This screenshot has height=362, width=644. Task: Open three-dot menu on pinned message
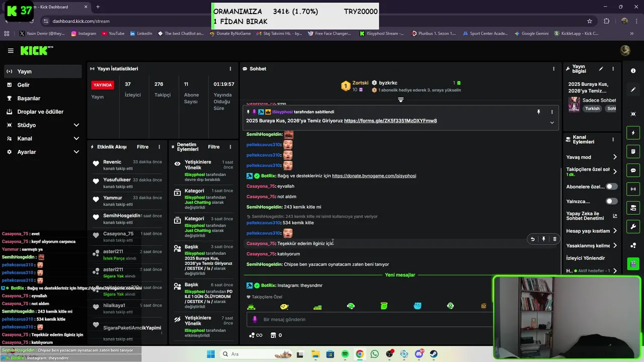pos(552,112)
